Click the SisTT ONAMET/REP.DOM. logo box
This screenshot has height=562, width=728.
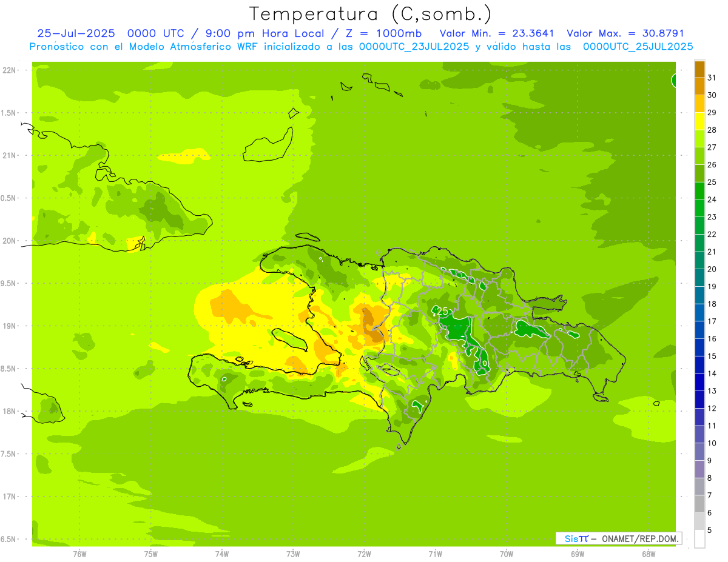pos(618,538)
